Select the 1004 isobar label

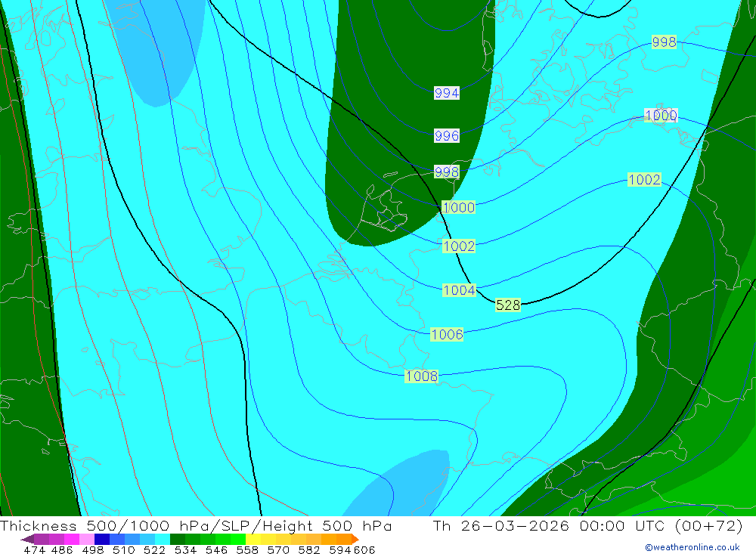coord(459,290)
